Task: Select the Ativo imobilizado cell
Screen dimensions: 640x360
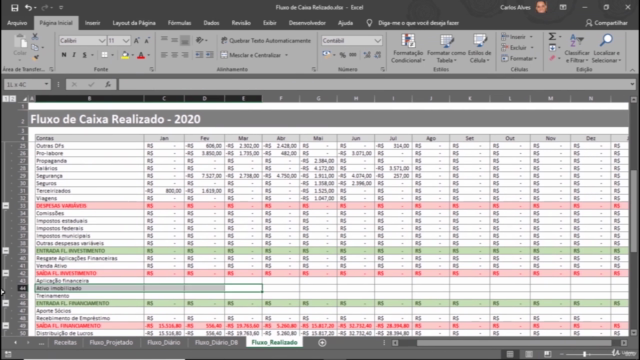Action: pos(89,288)
